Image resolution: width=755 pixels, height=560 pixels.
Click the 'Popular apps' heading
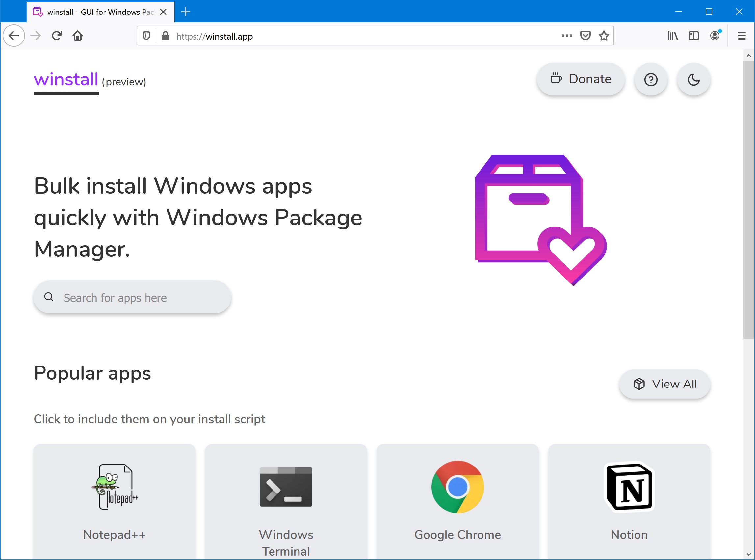tap(92, 373)
